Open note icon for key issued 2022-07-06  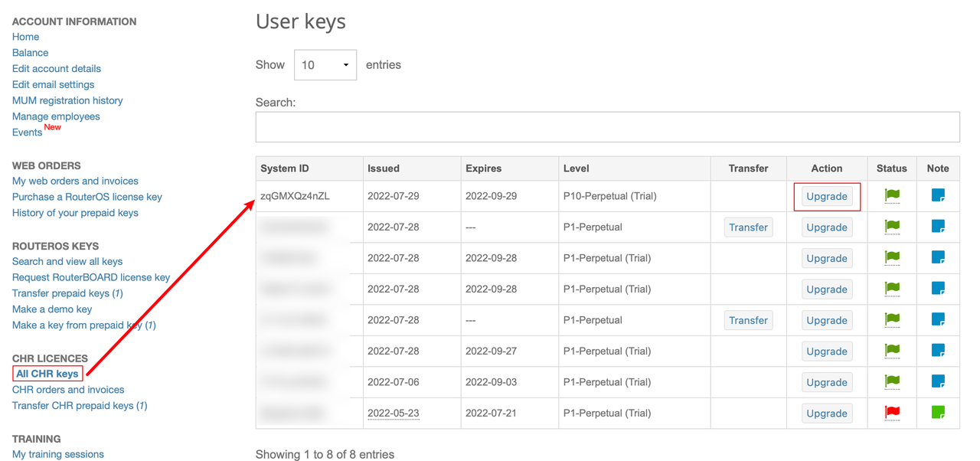point(938,381)
